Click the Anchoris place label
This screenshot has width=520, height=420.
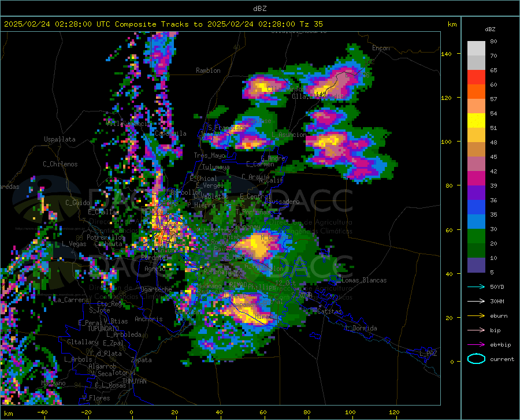(148, 319)
